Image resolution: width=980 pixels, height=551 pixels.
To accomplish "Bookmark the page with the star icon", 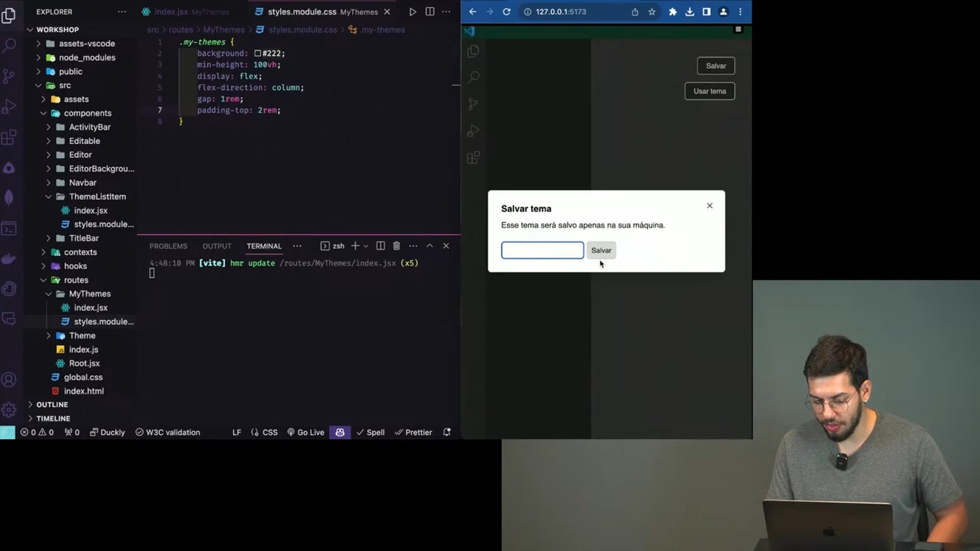I will pos(652,12).
